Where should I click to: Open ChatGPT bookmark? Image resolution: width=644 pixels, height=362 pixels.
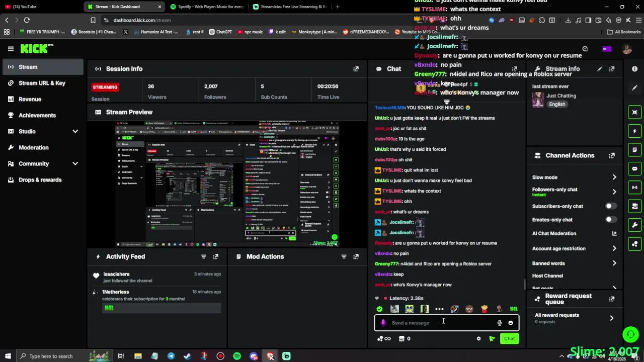coord(220,32)
